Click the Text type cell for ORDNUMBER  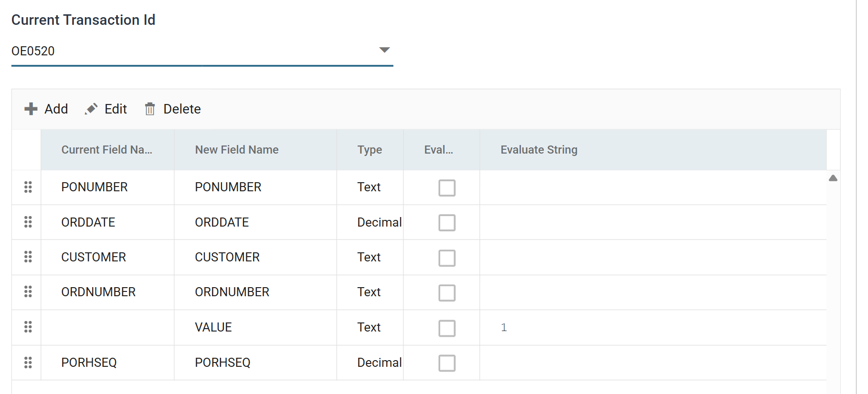point(370,292)
